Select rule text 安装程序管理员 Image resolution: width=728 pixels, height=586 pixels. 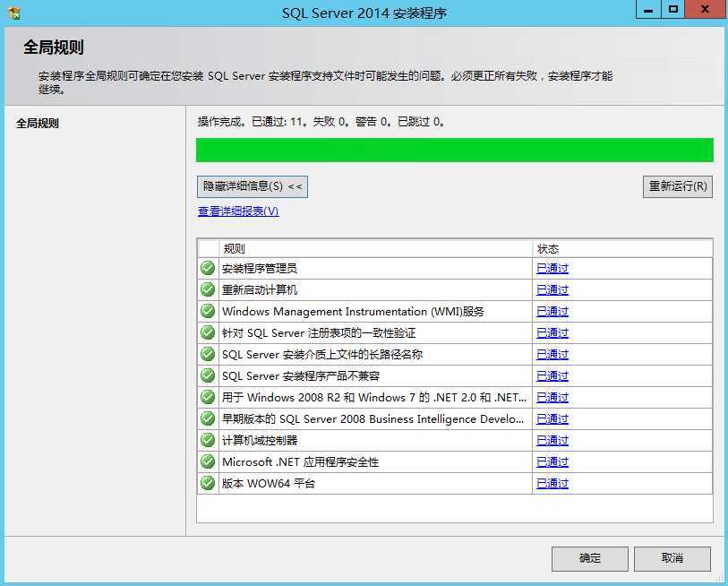tap(259, 269)
